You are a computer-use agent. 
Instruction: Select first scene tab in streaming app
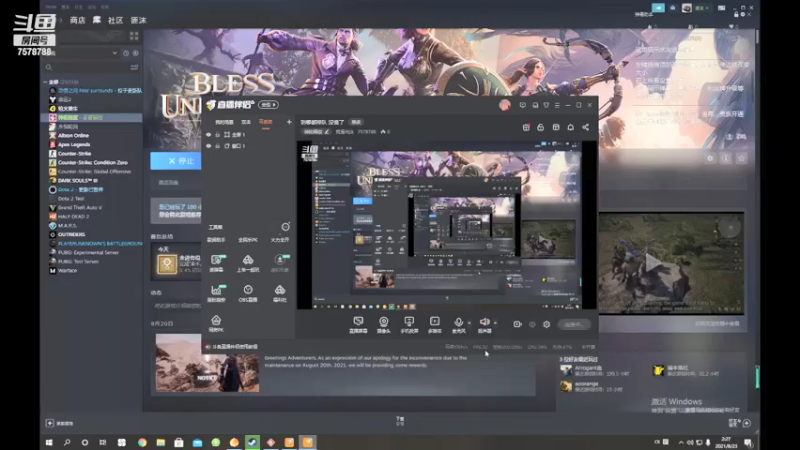coord(224,122)
